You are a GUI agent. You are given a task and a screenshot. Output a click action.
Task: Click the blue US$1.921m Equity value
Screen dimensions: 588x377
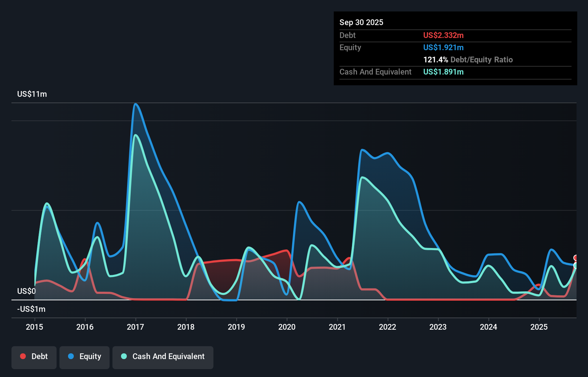tap(443, 47)
